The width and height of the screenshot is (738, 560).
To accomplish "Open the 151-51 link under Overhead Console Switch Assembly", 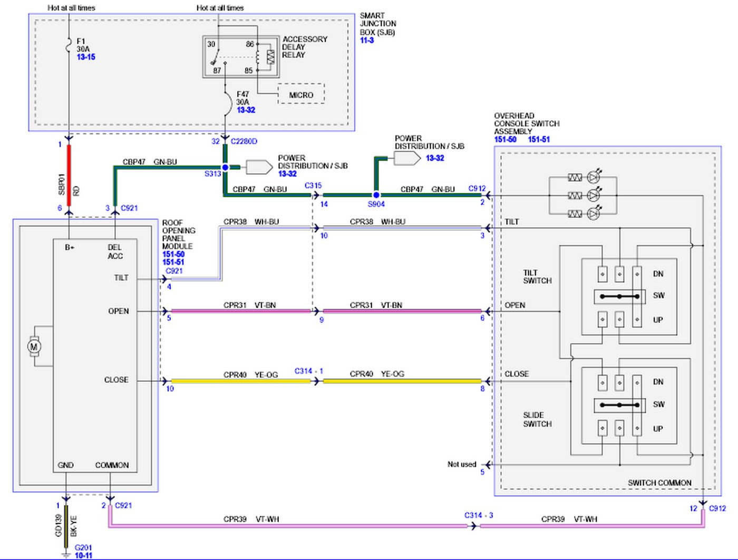I will click(x=539, y=140).
